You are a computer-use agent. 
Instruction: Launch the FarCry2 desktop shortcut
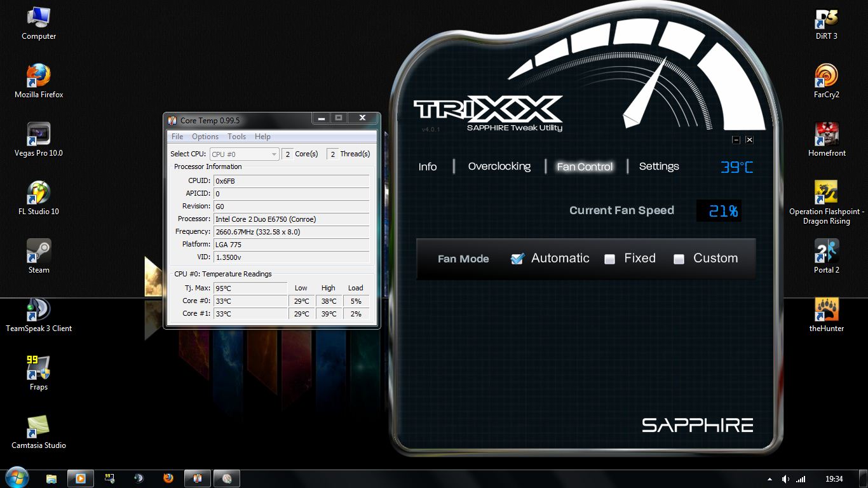point(827,82)
